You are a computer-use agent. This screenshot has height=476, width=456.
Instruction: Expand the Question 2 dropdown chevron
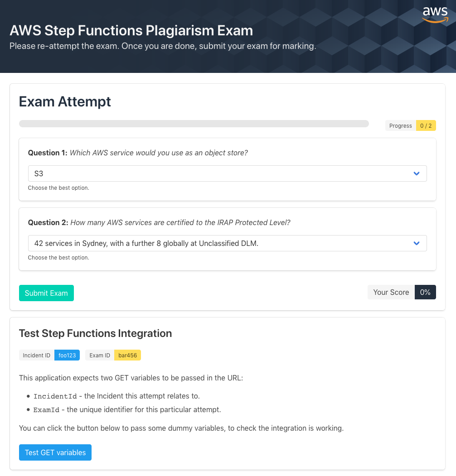417,243
